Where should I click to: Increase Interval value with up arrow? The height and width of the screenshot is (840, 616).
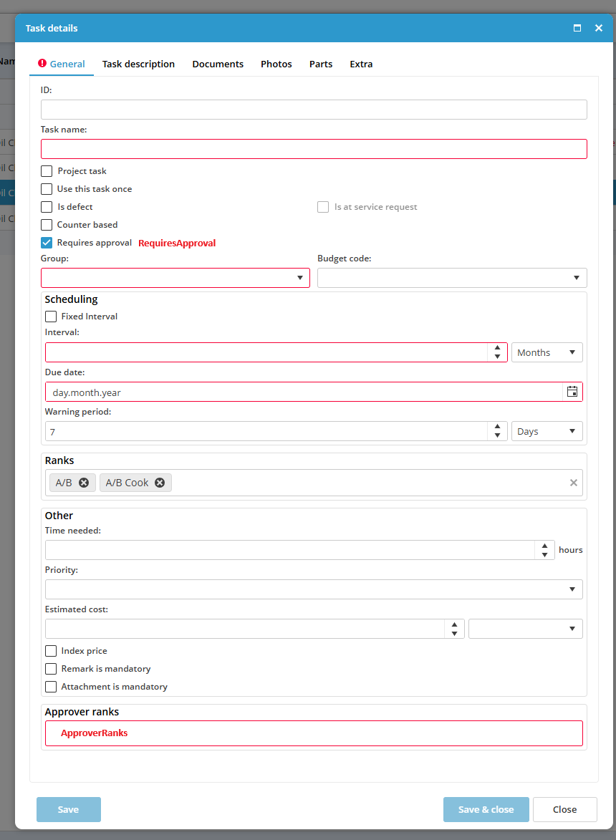tap(497, 348)
